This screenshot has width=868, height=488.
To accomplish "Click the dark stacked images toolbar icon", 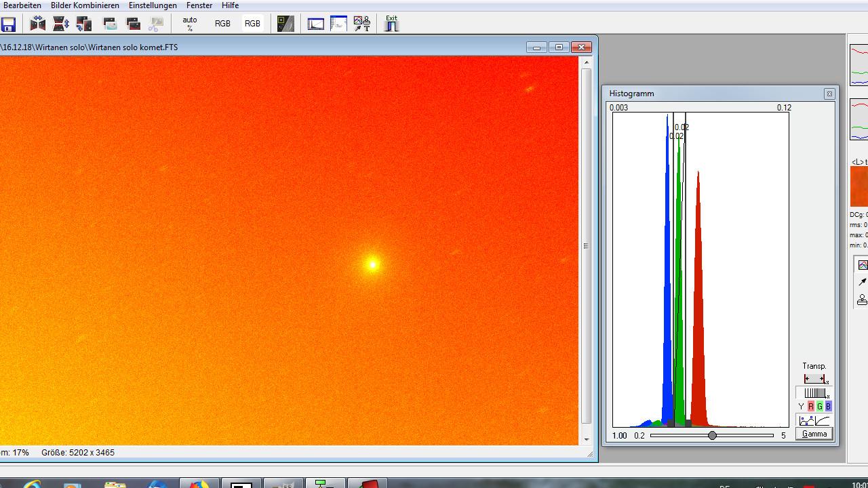I will click(x=134, y=24).
